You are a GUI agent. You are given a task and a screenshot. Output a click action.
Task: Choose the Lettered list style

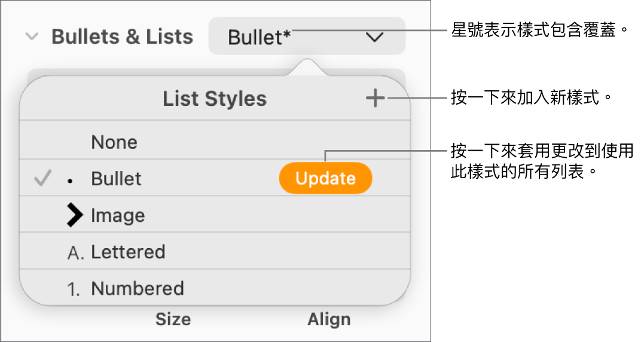pos(128,252)
